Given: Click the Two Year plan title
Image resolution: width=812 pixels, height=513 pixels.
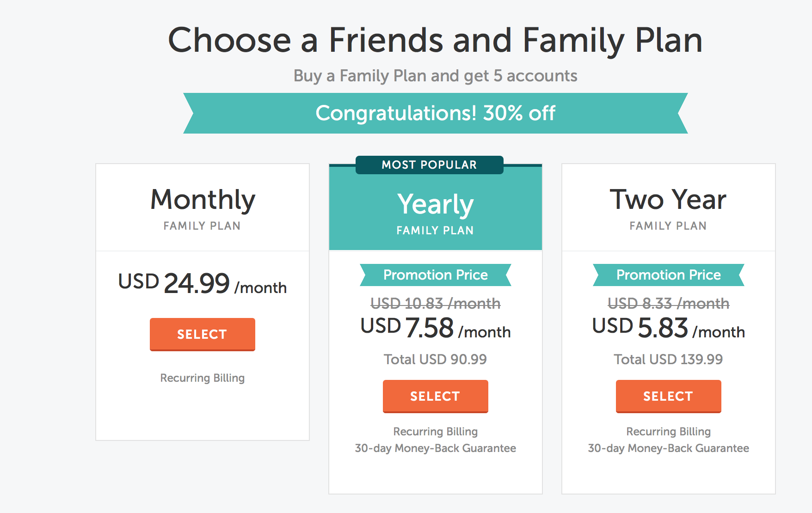Looking at the screenshot, I should click(x=668, y=200).
